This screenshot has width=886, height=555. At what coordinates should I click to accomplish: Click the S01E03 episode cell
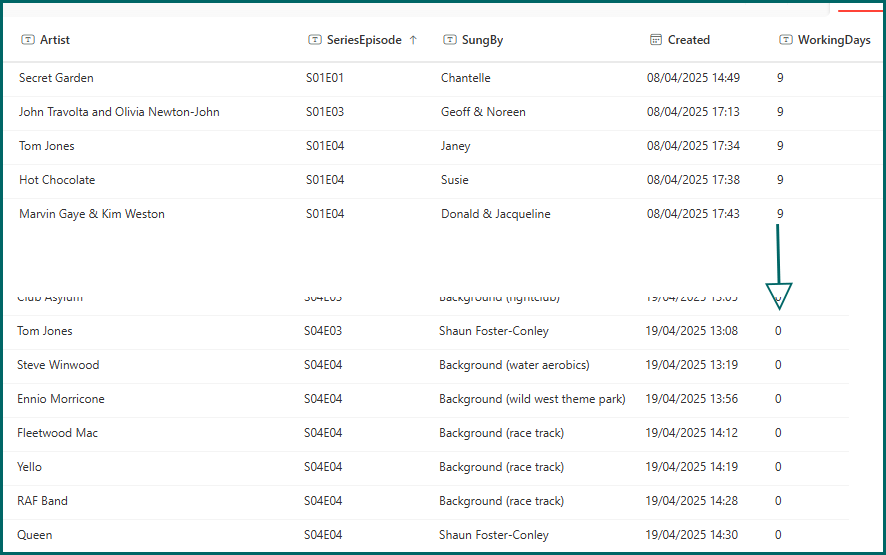325,112
